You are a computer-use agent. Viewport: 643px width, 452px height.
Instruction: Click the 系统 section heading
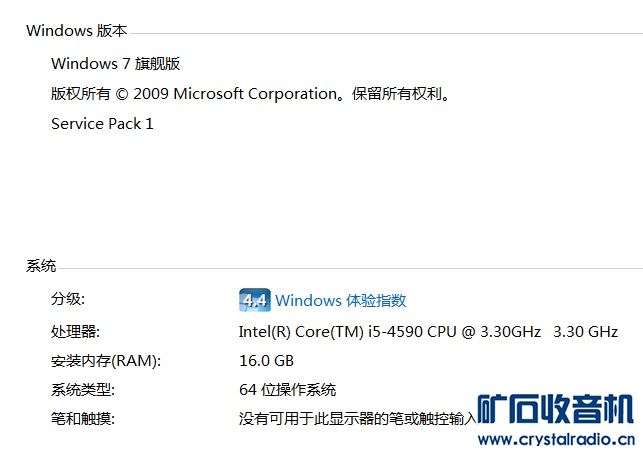coord(41,266)
